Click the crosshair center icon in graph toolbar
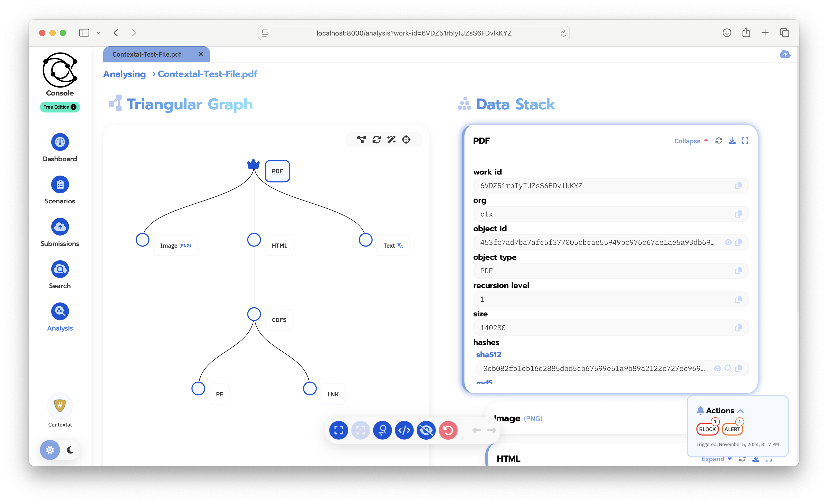The image size is (828, 504). tap(406, 140)
